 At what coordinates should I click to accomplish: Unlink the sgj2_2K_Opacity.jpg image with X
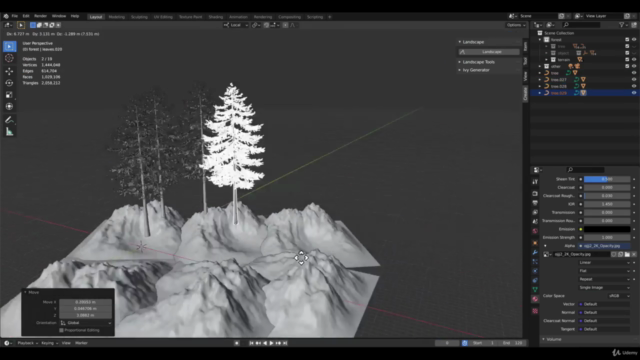click(x=634, y=254)
